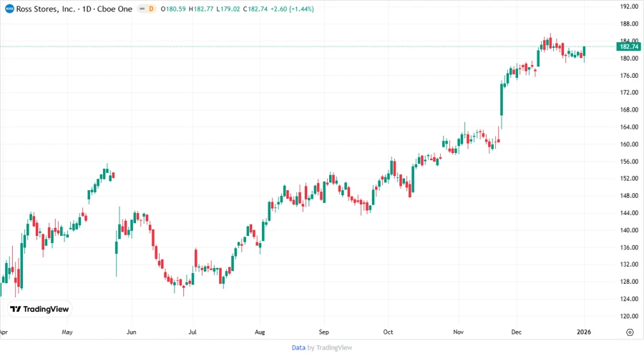644x356 pixels.
Task: Open chart settings gear icon
Action: point(630,332)
